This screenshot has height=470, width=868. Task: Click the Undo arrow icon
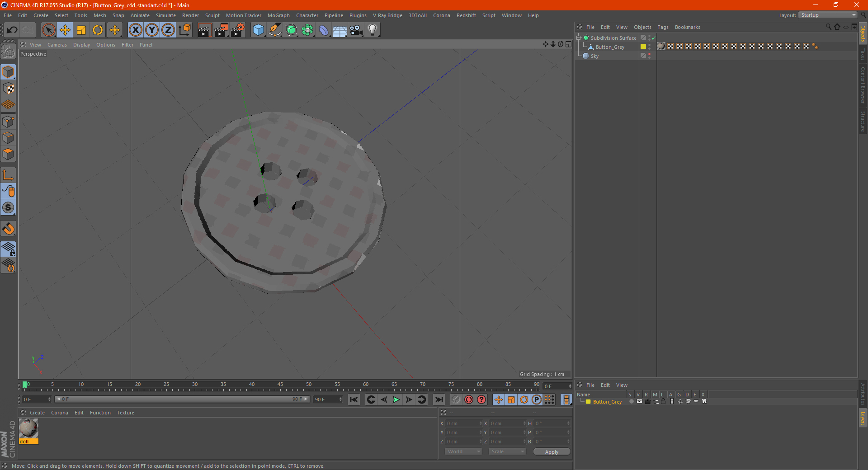click(x=12, y=30)
